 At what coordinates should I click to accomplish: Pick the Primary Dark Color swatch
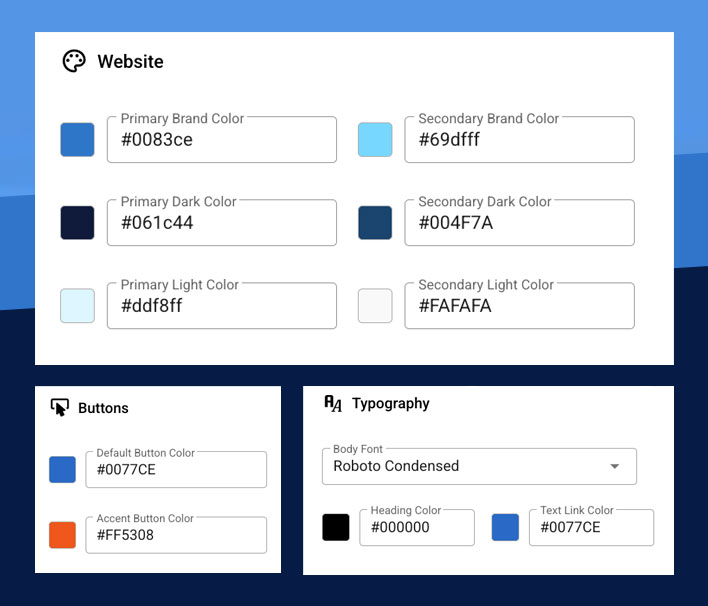pyautogui.click(x=78, y=223)
